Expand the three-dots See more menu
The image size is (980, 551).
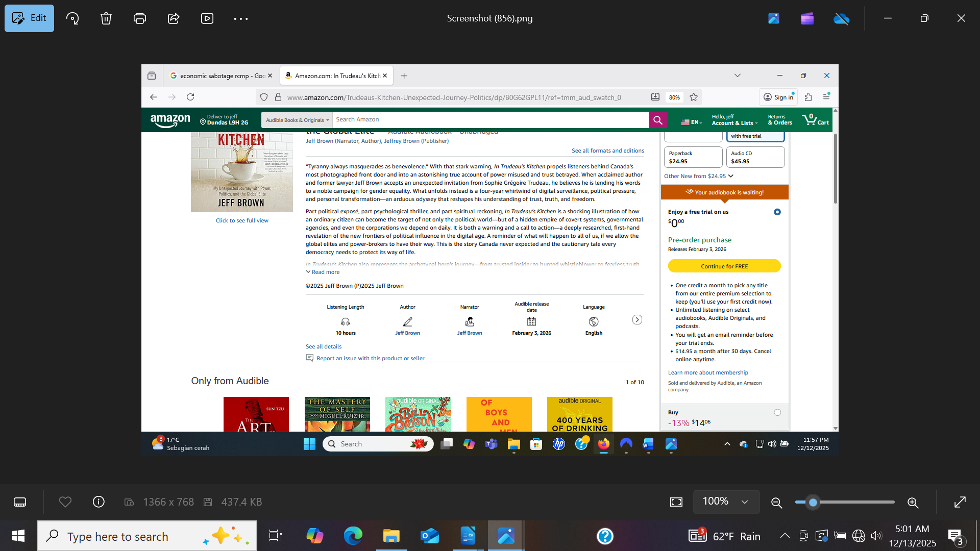240,18
